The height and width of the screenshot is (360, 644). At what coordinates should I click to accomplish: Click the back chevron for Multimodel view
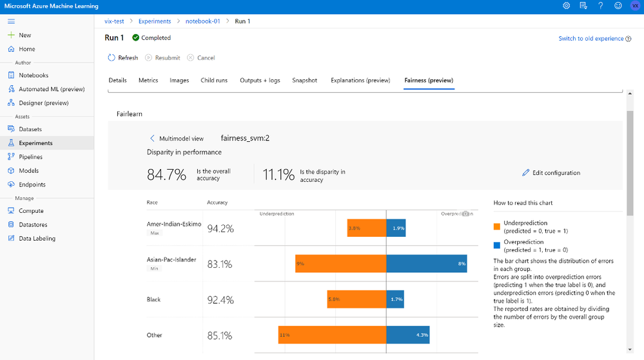click(x=152, y=139)
